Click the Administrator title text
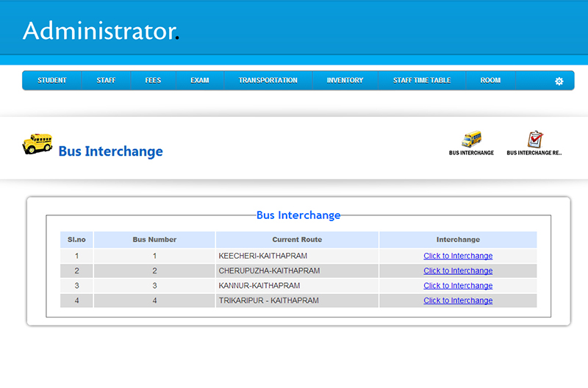This screenshot has width=588, height=388. coord(99,31)
